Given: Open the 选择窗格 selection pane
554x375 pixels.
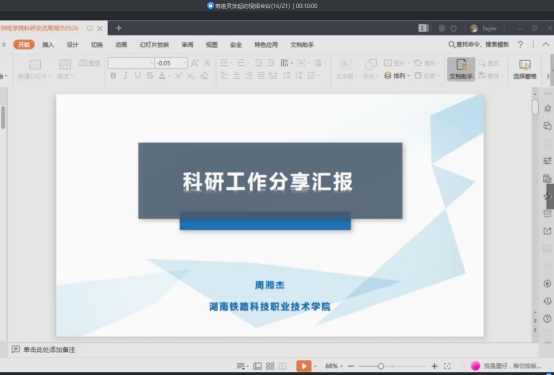Looking at the screenshot, I should tap(525, 69).
